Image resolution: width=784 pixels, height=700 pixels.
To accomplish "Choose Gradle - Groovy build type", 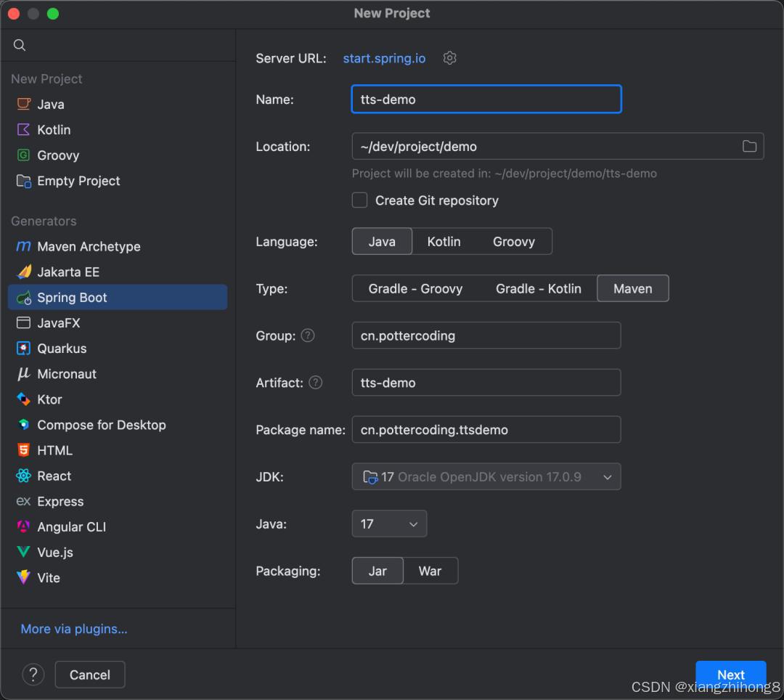I will pyautogui.click(x=415, y=288).
